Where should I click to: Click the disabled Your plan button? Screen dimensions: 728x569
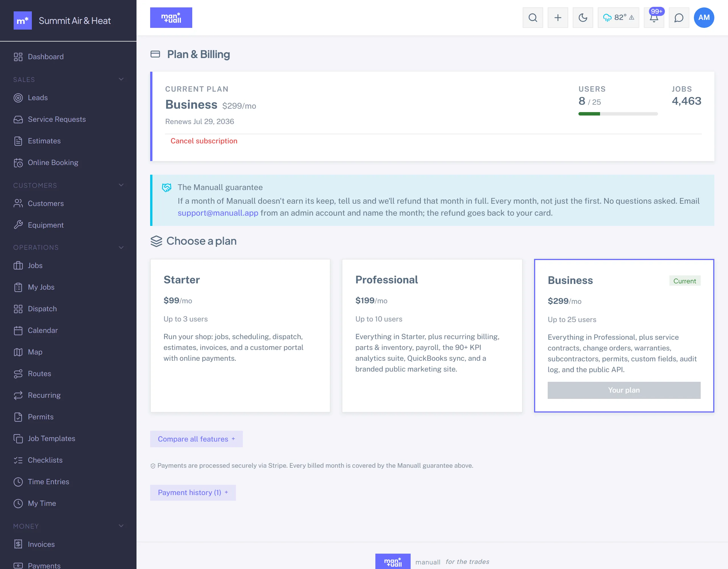pyautogui.click(x=624, y=390)
